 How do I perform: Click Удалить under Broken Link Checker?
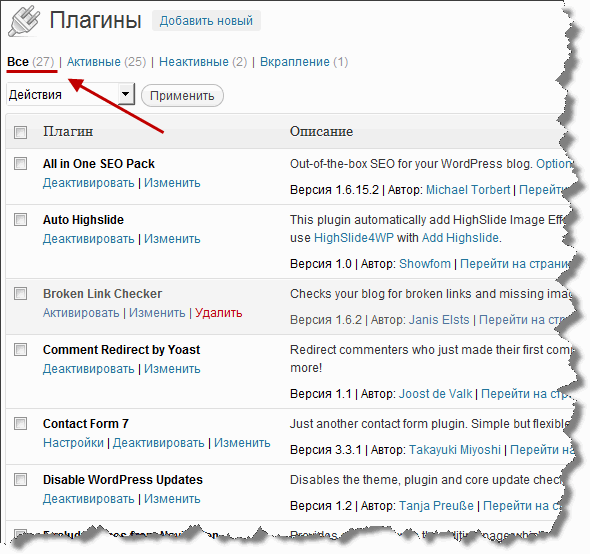[x=219, y=313]
